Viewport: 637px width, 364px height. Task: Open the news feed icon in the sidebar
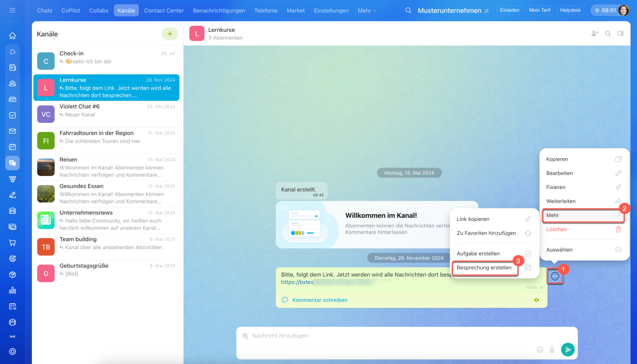12,68
